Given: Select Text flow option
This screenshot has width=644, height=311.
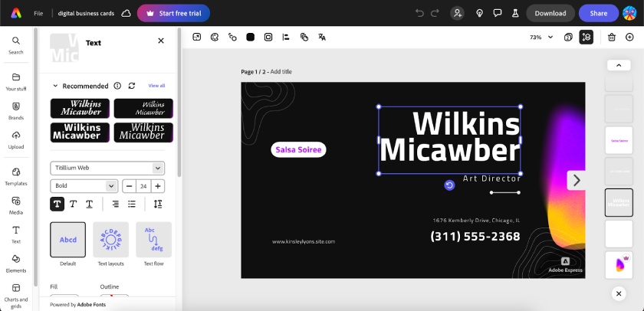Looking at the screenshot, I should pyautogui.click(x=153, y=240).
